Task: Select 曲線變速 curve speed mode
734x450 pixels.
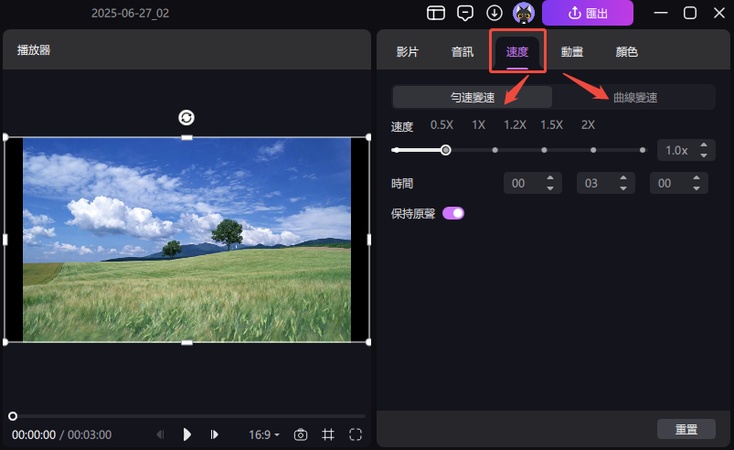Action: (635, 97)
